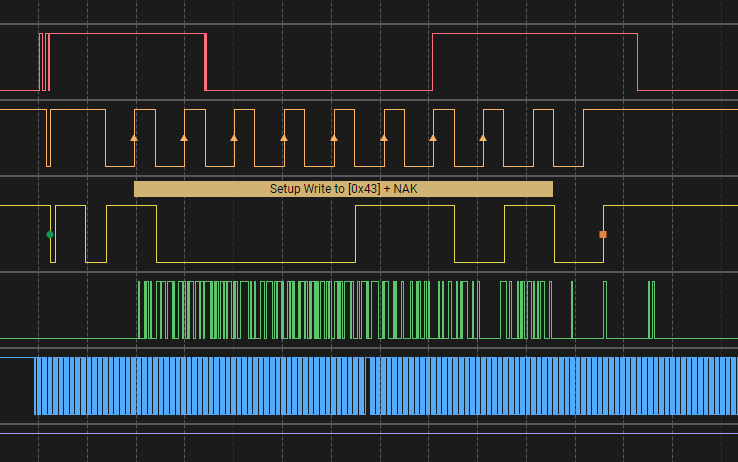738x462 pixels.
Task: Click the first wide high pulse of the red waveform
Action: (126, 35)
